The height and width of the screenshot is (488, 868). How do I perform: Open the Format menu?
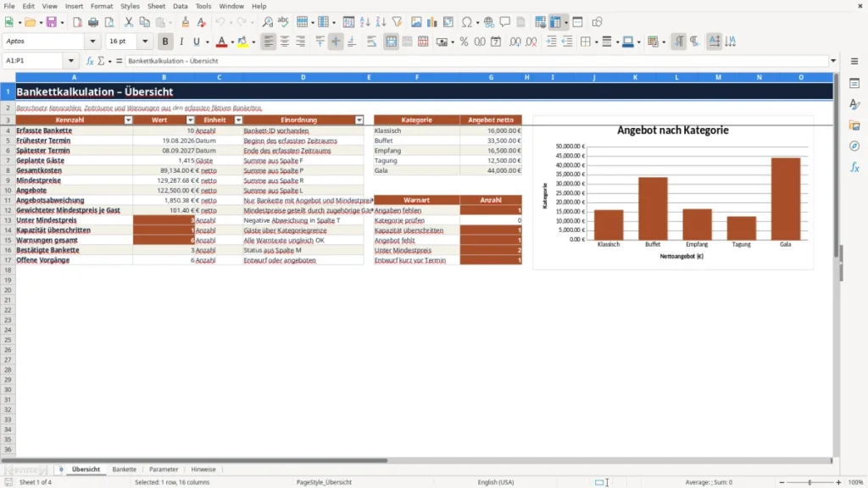click(102, 6)
